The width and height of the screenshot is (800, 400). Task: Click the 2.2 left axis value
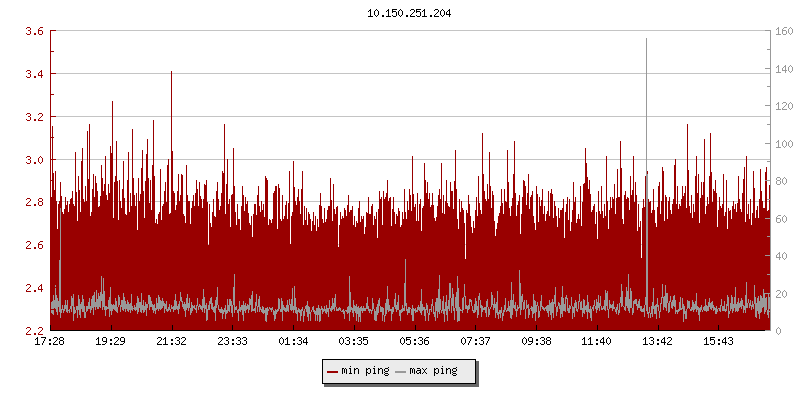click(33, 331)
